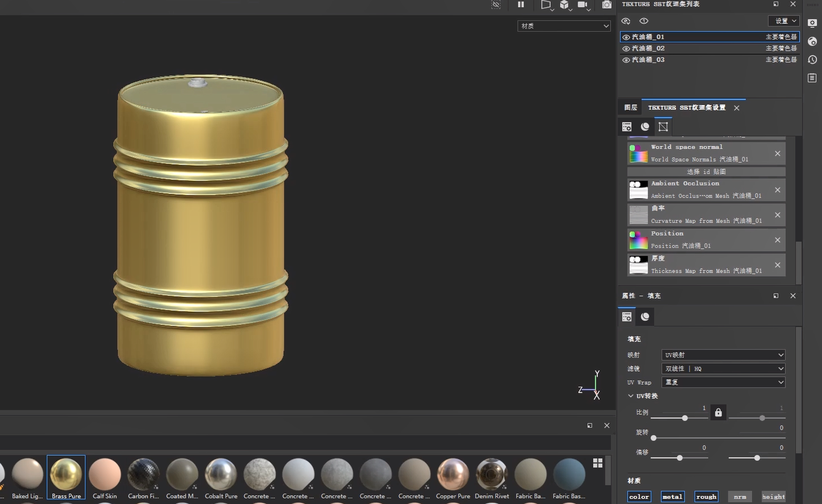The image size is (822, 504).
Task: Open the 材质 viewport mode dropdown
Action: click(564, 26)
